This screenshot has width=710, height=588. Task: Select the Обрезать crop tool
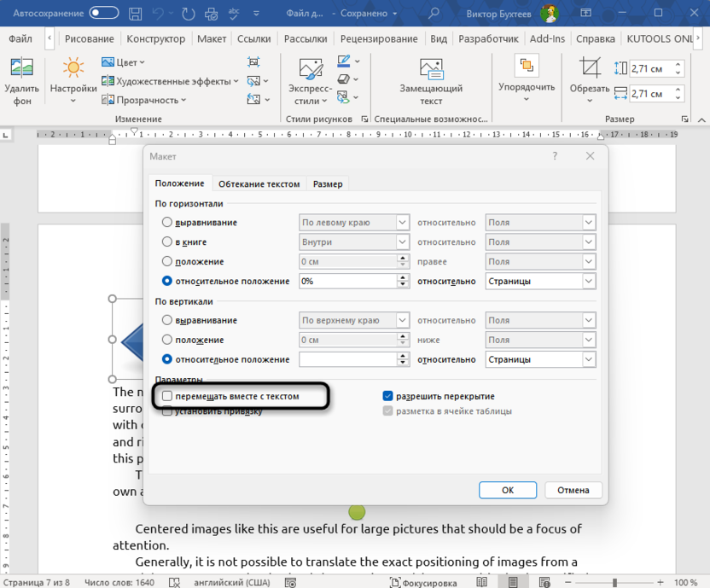point(590,69)
